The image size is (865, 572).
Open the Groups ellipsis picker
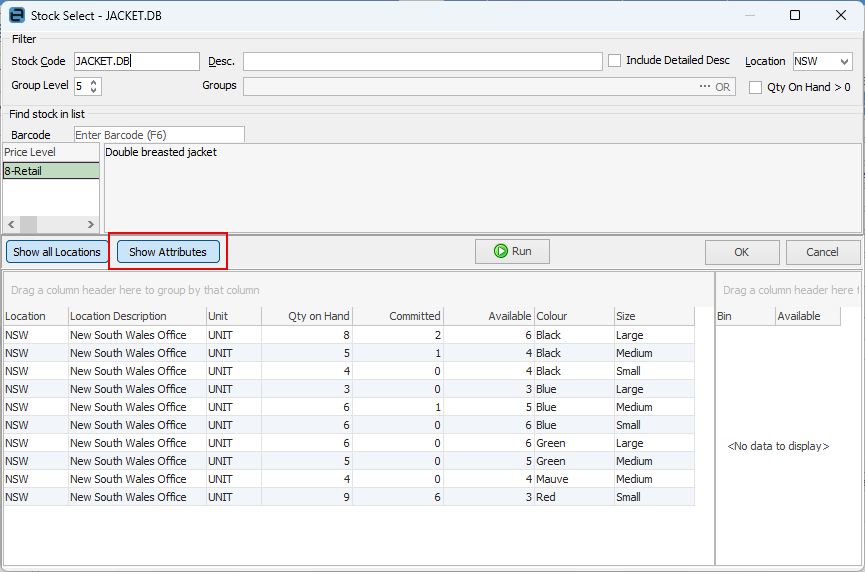[705, 87]
